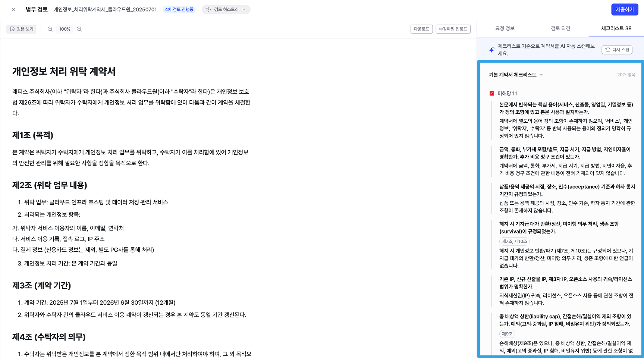The image size is (644, 358).
Task: Click the file name 개인정보_처리위탁계약서_클라우드원_20250701
Action: click(x=105, y=10)
